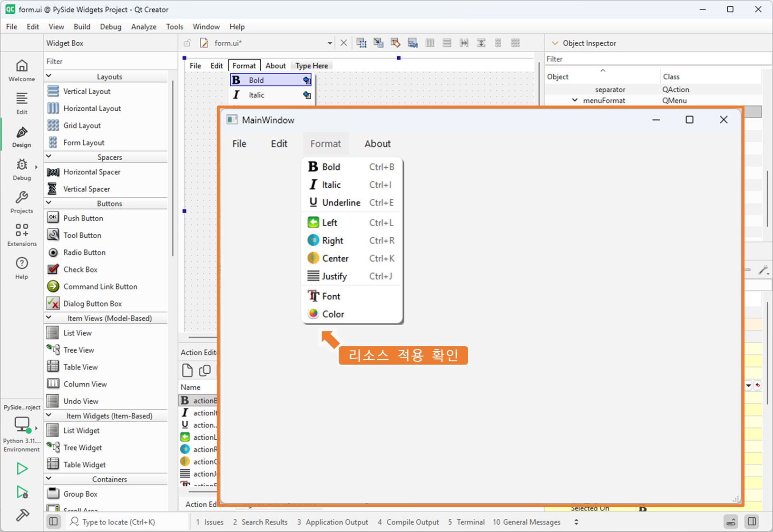Viewport: 773px width, 532px height.
Task: Click the green Run button
Action: coord(22,469)
